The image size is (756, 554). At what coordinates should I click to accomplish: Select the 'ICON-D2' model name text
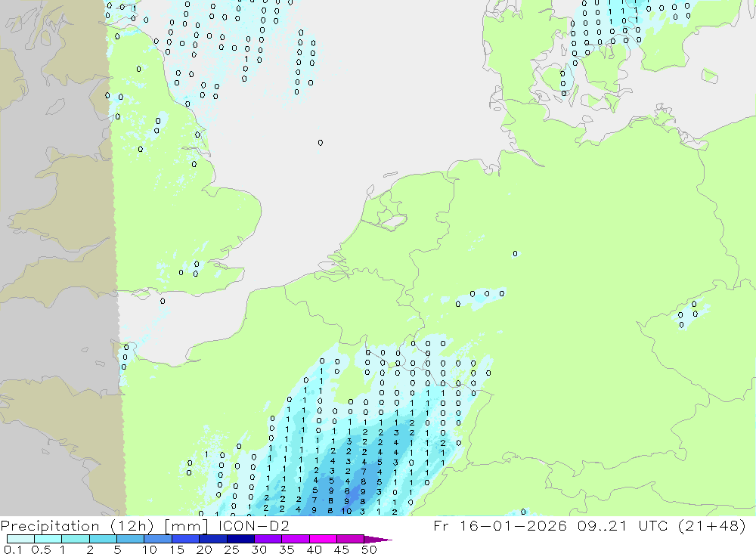(253, 525)
